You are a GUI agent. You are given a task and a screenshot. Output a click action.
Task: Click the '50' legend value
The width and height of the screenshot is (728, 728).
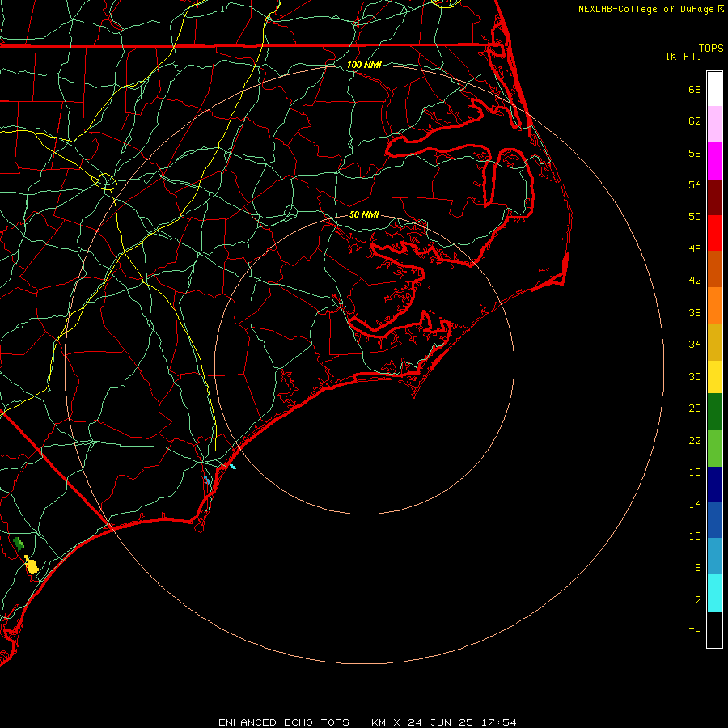695,217
